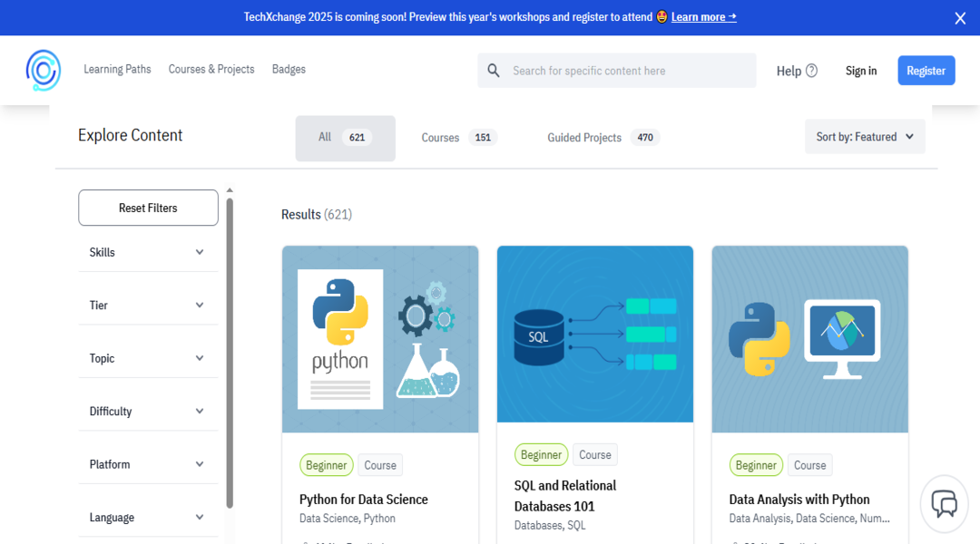Open the Sort by: Featured dropdown
This screenshot has height=544, width=980.
coord(865,137)
